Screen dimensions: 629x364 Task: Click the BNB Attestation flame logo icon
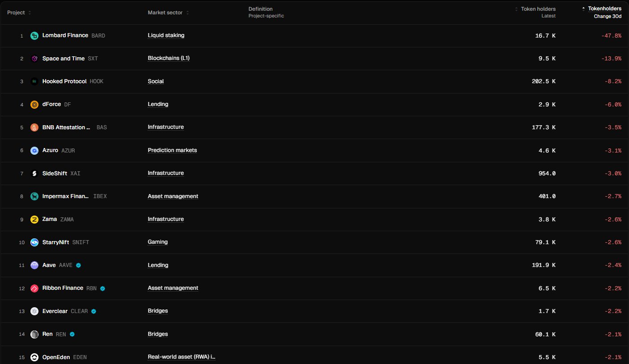click(34, 127)
